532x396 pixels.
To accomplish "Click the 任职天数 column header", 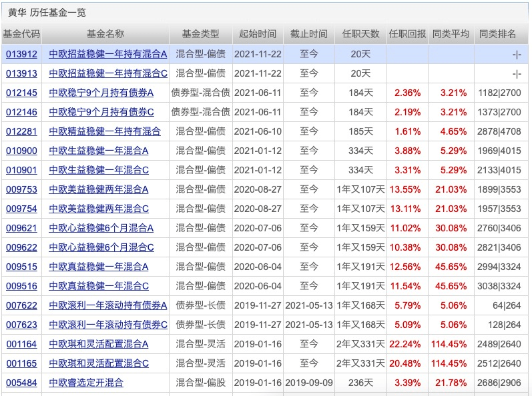I will (x=360, y=34).
